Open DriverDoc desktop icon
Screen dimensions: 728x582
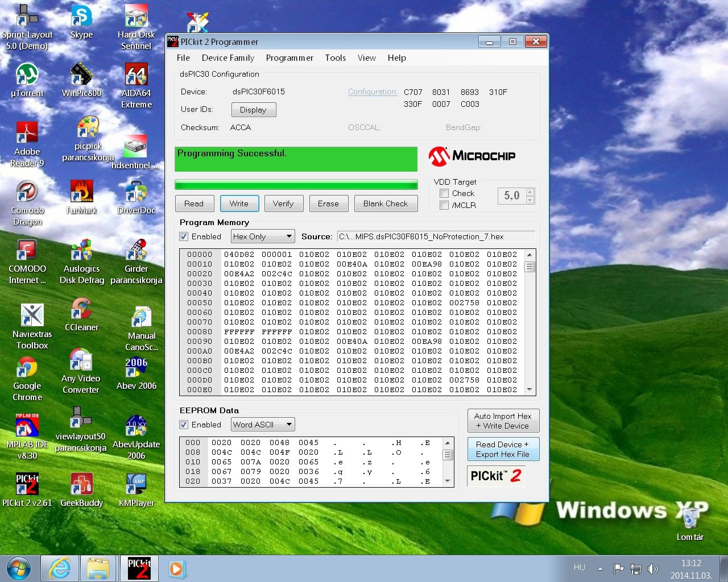[136, 197]
